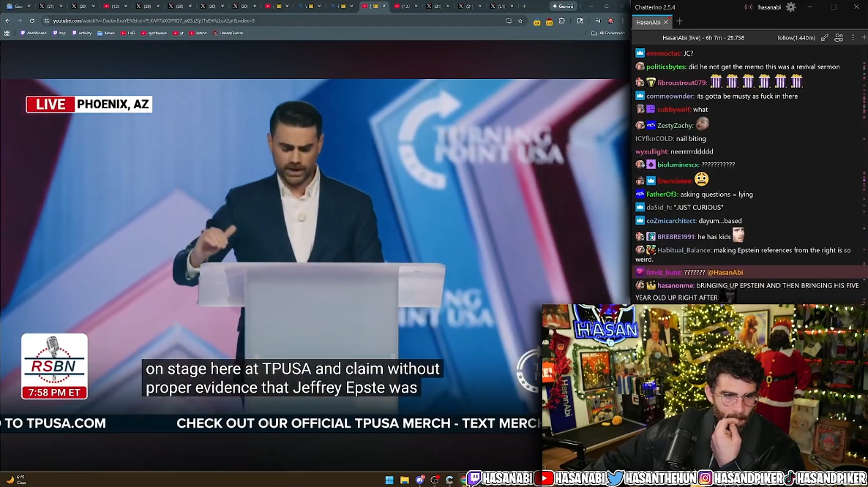Screen dimensions: 868x487
Task: Click the purple badge next to bioluminescx
Action: tap(651, 165)
